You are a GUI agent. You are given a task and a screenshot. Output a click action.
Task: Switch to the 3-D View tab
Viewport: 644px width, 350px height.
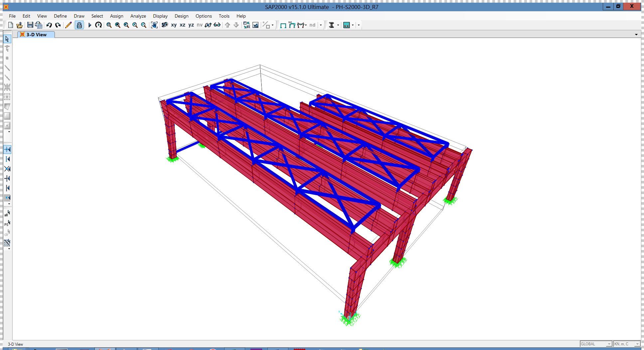36,35
